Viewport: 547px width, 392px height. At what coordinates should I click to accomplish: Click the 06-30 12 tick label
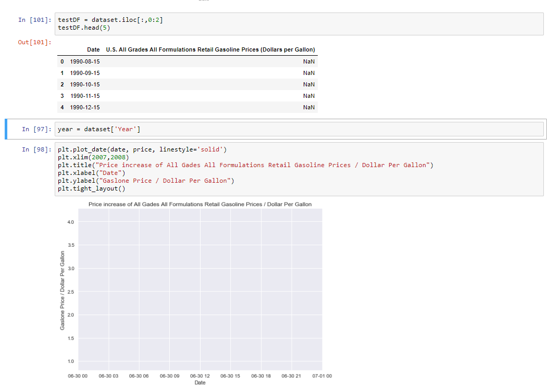pos(200,376)
